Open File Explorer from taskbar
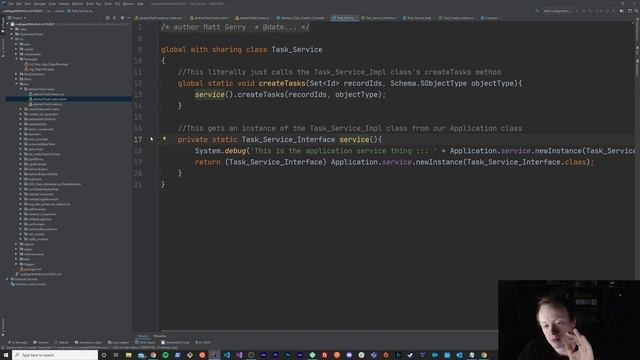Image resolution: width=640 pixels, height=360 pixels. coord(128,355)
